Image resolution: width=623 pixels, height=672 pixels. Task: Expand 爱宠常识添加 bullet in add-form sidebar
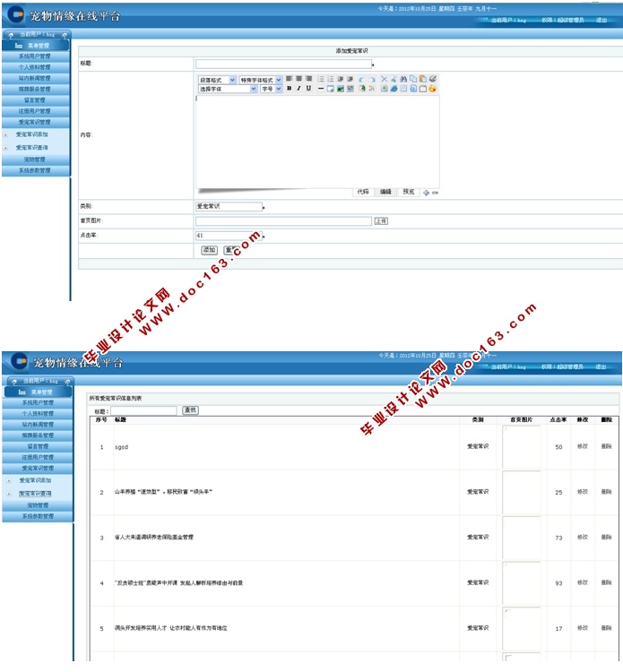point(5,134)
